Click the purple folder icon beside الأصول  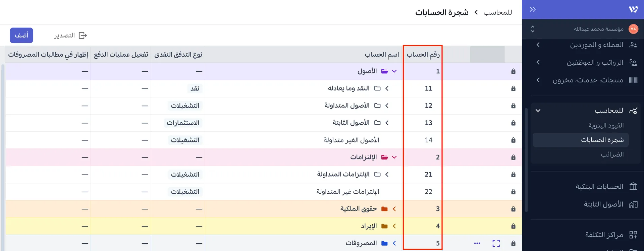coord(385,71)
